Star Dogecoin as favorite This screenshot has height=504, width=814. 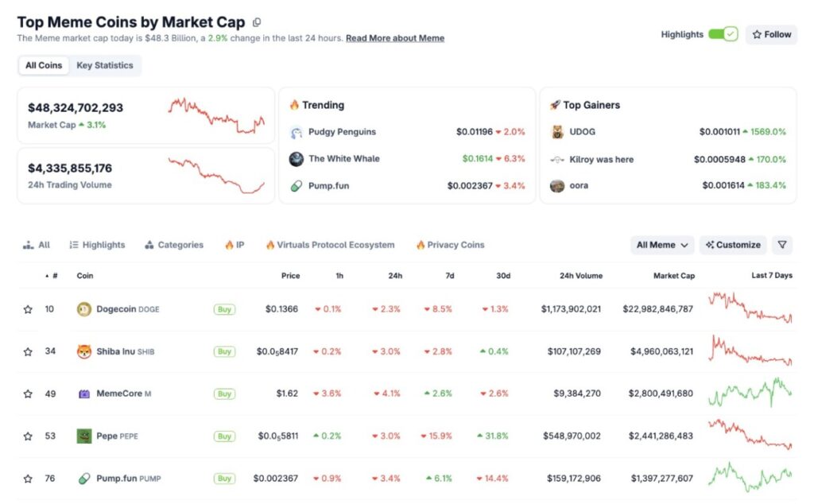28,309
